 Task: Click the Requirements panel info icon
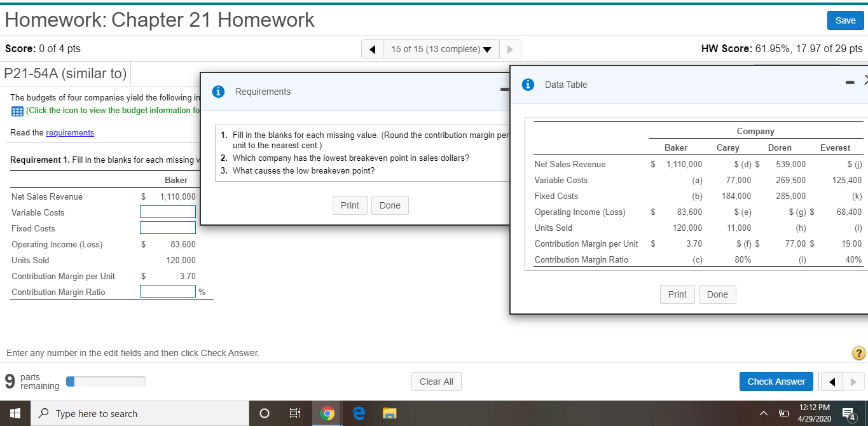(x=218, y=91)
